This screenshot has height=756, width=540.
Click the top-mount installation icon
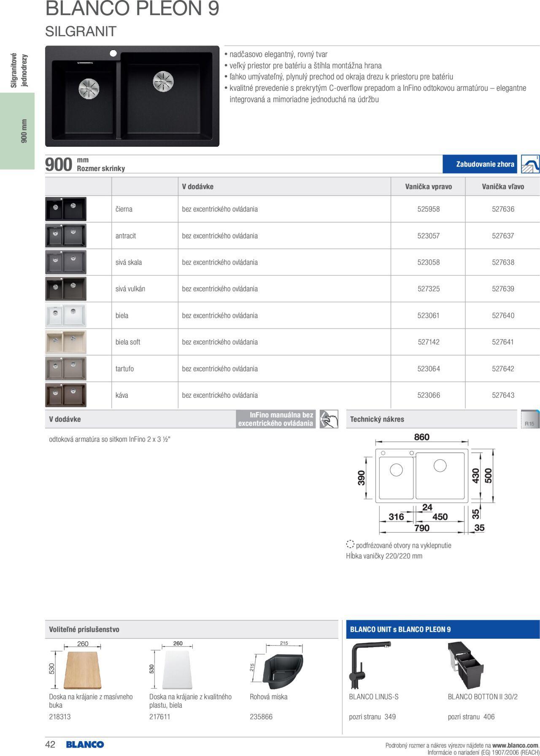[x=530, y=164]
